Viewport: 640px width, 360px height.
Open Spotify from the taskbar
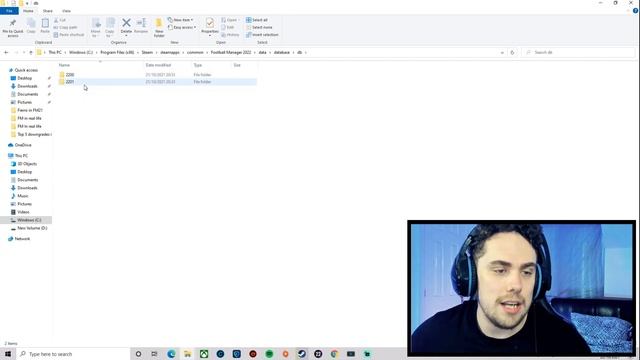[269, 354]
